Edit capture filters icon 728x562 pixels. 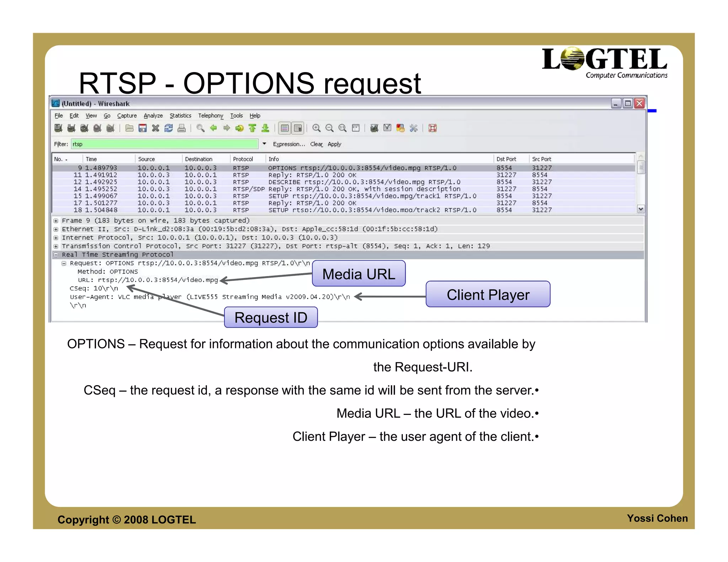pos(374,128)
